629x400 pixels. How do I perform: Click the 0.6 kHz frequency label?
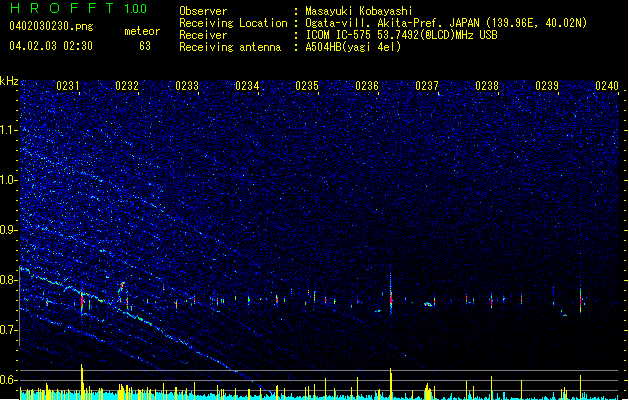click(x=9, y=380)
